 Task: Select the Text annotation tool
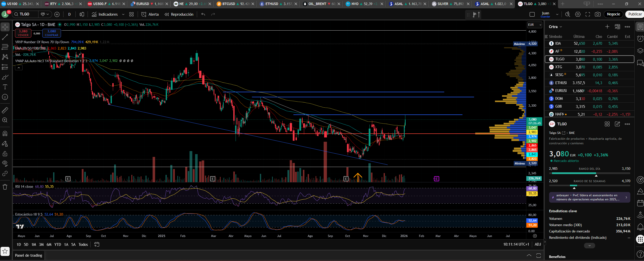(5, 87)
